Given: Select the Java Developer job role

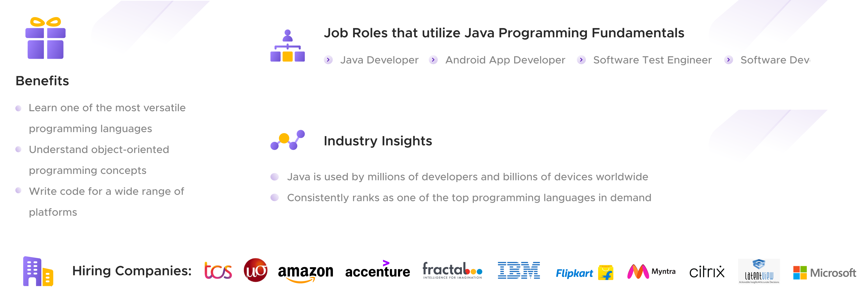Looking at the screenshot, I should click(x=379, y=60).
